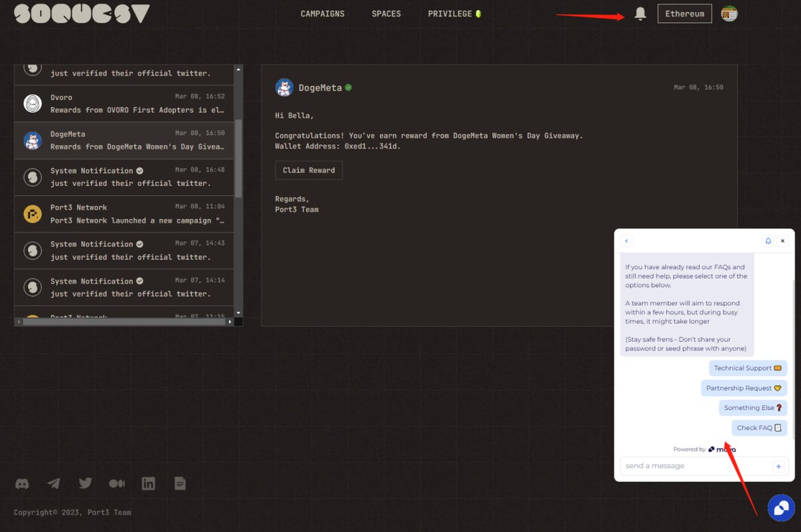
Task: Open Discord link in the footer
Action: [22, 483]
